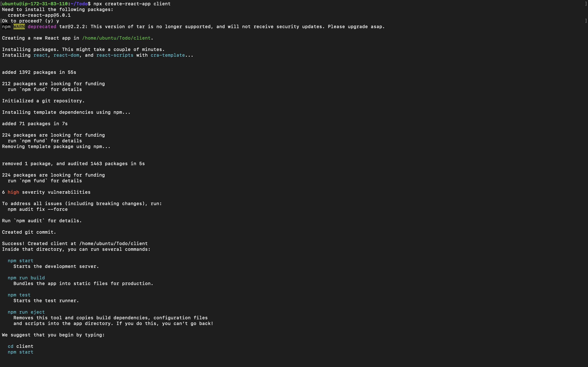588x367 pixels.
Task: Click the react-dom package link
Action: pos(66,55)
